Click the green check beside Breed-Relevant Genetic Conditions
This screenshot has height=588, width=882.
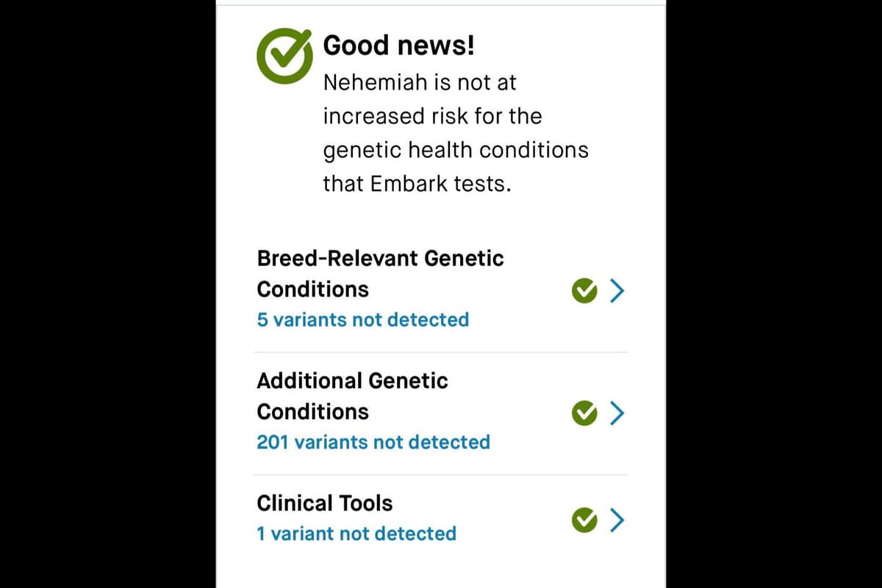click(x=584, y=291)
